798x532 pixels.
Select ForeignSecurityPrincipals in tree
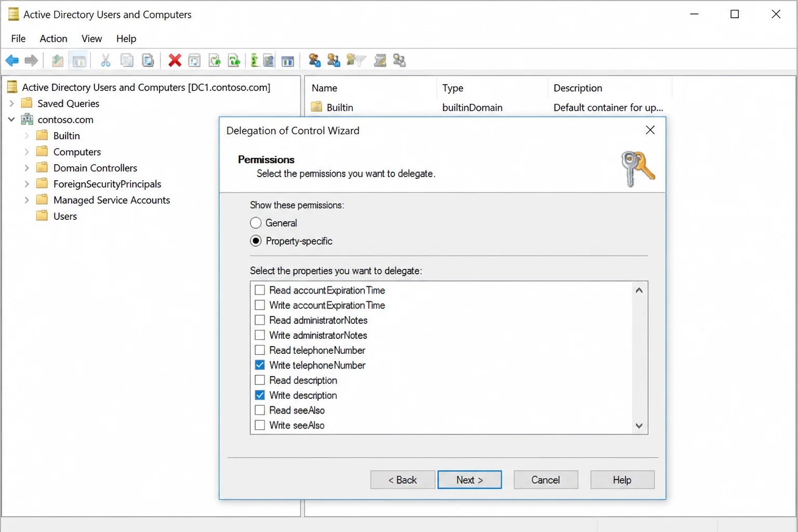pyautogui.click(x=108, y=184)
